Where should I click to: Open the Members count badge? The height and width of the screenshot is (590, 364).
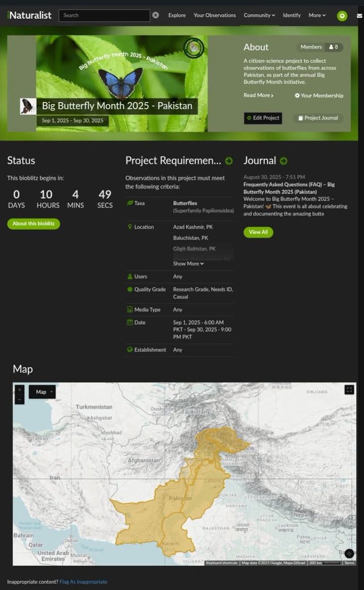(x=320, y=47)
